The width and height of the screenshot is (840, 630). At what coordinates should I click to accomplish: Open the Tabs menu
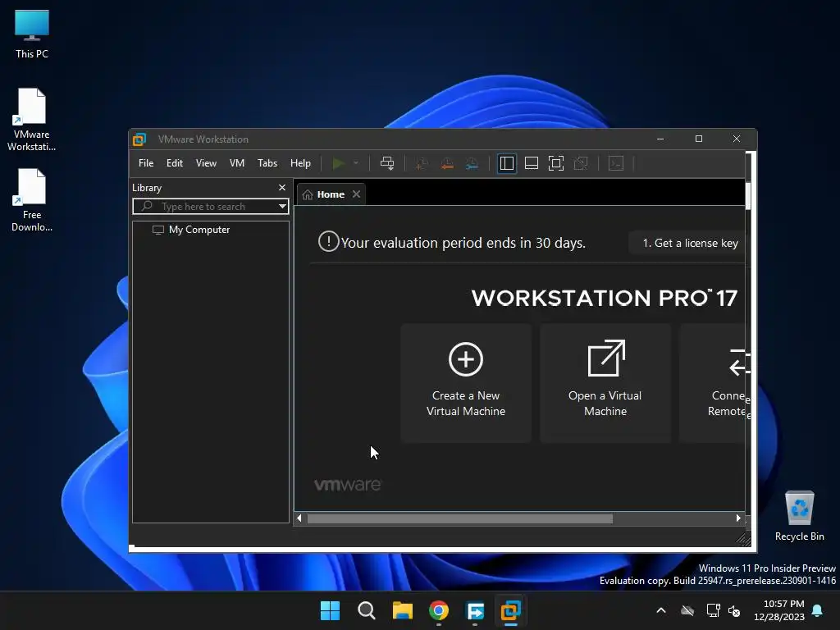267,163
